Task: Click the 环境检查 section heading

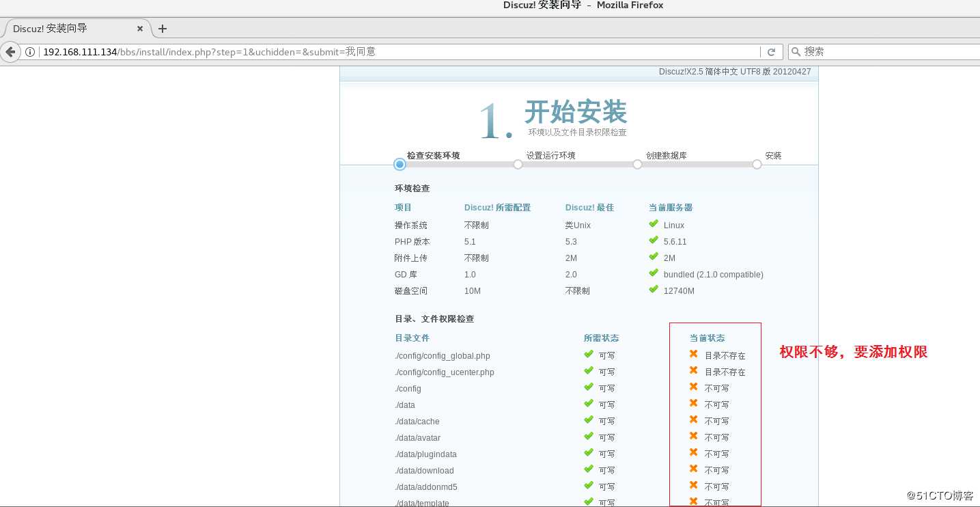Action: click(x=412, y=189)
